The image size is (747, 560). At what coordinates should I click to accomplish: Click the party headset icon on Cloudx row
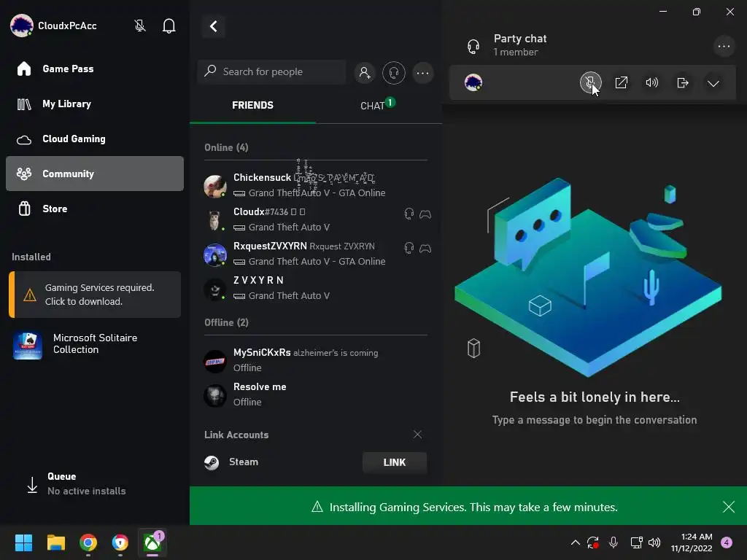pos(409,214)
